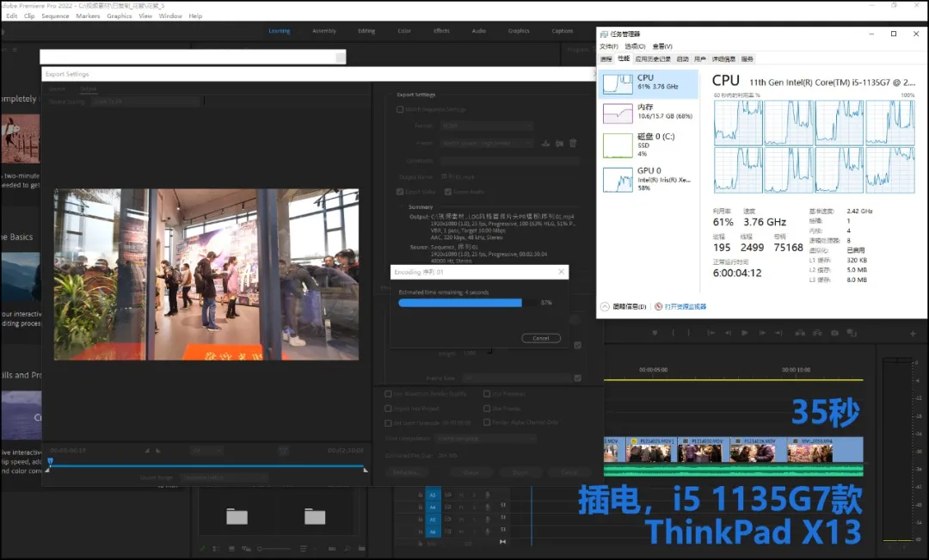The height and width of the screenshot is (560, 929).
Task: Toggle track targeting for A6
Action: coord(433,532)
